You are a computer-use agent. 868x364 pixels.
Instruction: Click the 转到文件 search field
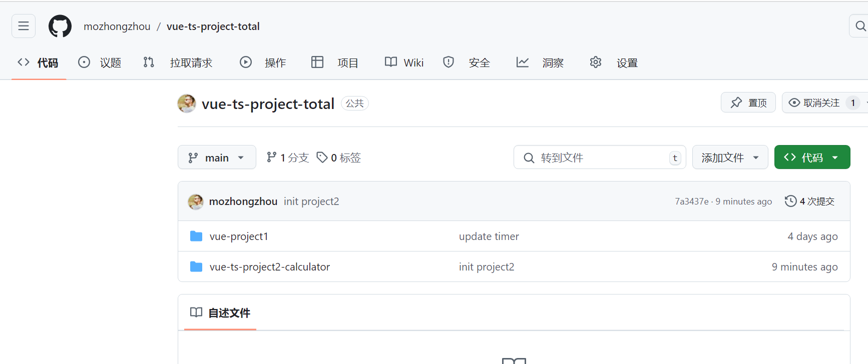click(x=600, y=157)
